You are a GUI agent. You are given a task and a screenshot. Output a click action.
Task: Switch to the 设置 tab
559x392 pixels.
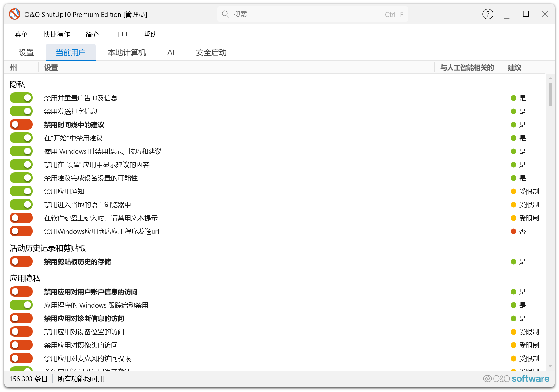[x=26, y=52]
